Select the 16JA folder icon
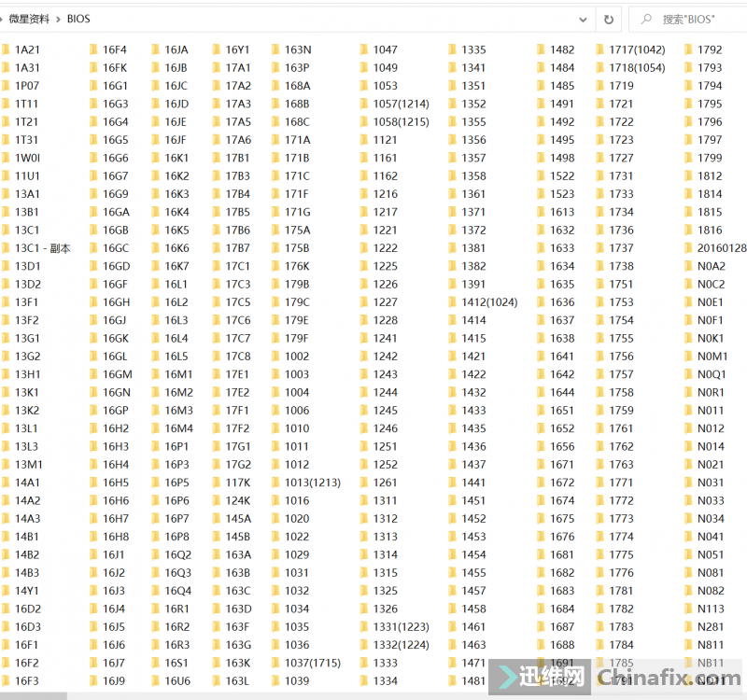747x700 pixels. click(x=156, y=49)
